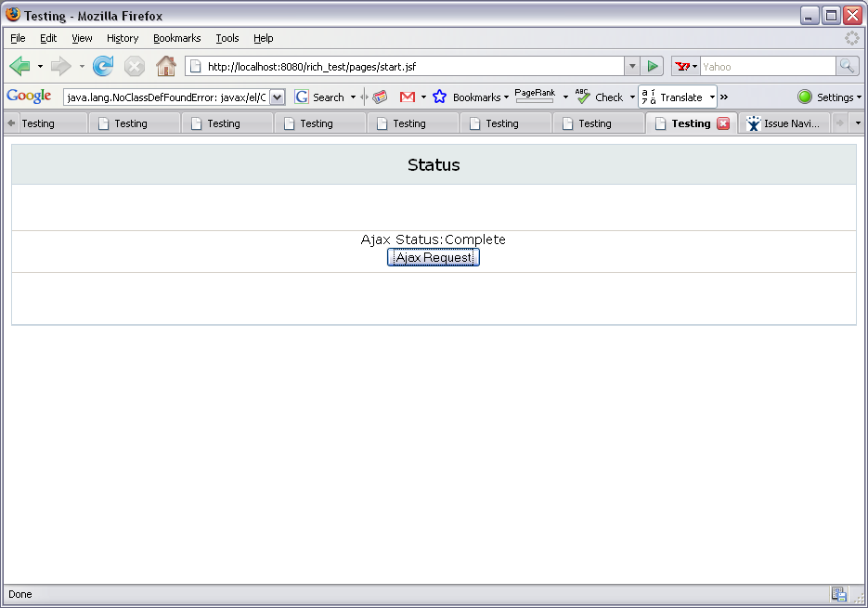Open the Translate dropdown arrow
This screenshot has height=608, width=868.
pos(712,97)
